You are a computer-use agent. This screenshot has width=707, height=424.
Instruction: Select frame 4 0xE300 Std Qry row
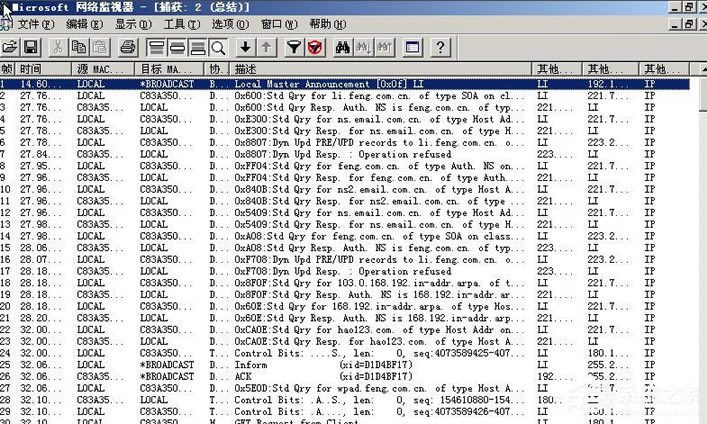click(x=344, y=119)
